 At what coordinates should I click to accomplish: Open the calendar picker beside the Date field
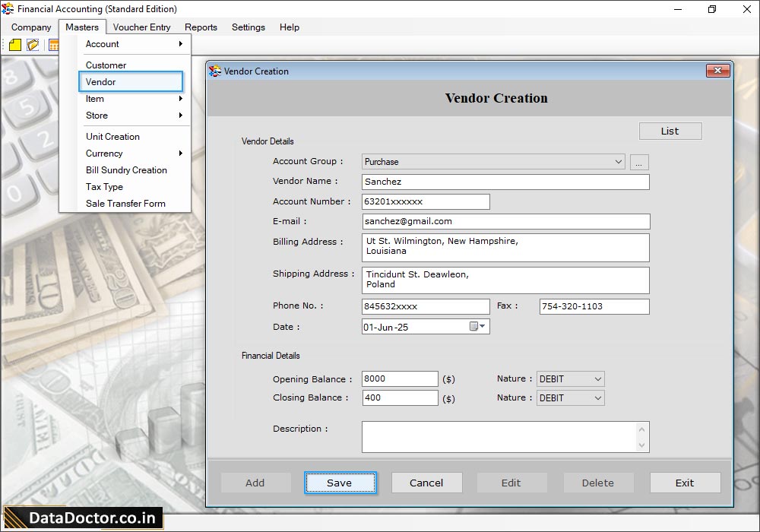pos(483,325)
